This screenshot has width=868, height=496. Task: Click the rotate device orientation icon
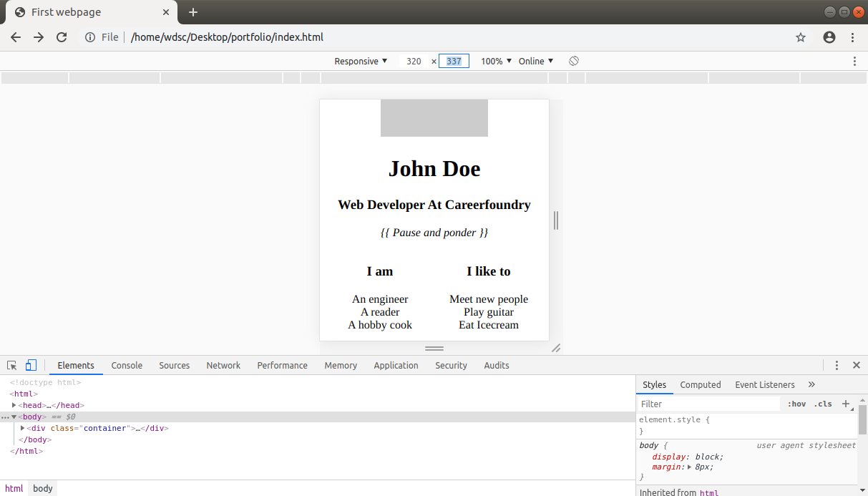click(x=574, y=61)
